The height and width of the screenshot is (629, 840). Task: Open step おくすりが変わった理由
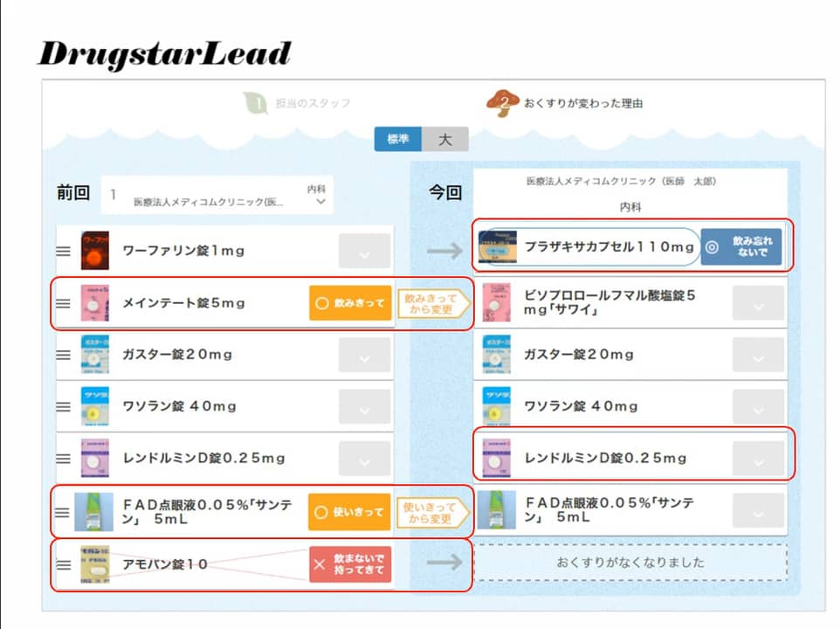583,103
